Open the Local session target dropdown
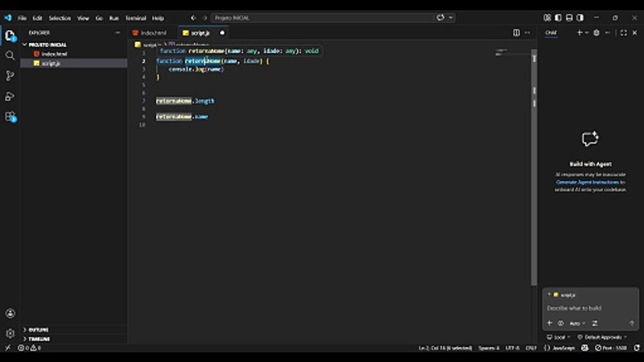This screenshot has width=644, height=362. 558,337
